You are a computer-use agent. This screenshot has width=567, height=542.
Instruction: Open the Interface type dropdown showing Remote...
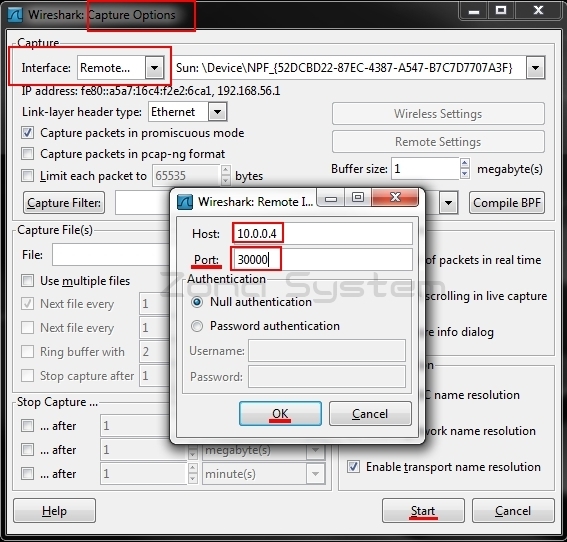pyautogui.click(x=154, y=68)
